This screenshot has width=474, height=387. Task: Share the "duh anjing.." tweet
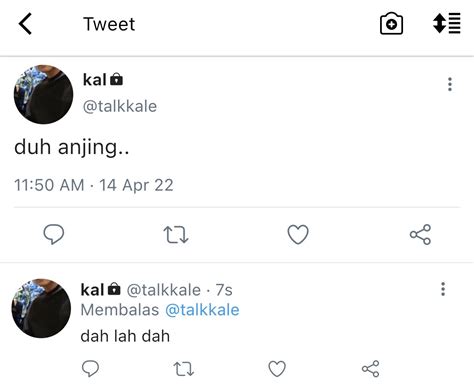(x=420, y=234)
